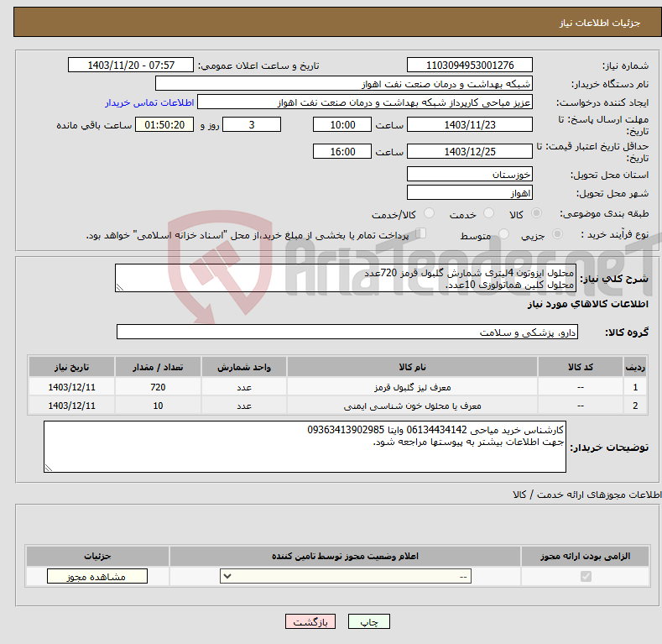662x644 pixels.
Task: Click اعلام وضعیت مجوز توسط تامین کننده header
Action: [x=346, y=556]
